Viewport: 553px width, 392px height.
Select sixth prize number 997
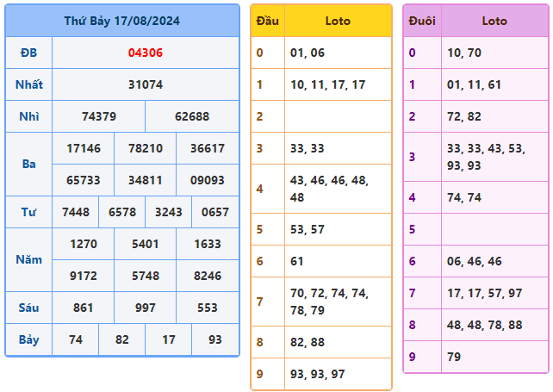145,308
